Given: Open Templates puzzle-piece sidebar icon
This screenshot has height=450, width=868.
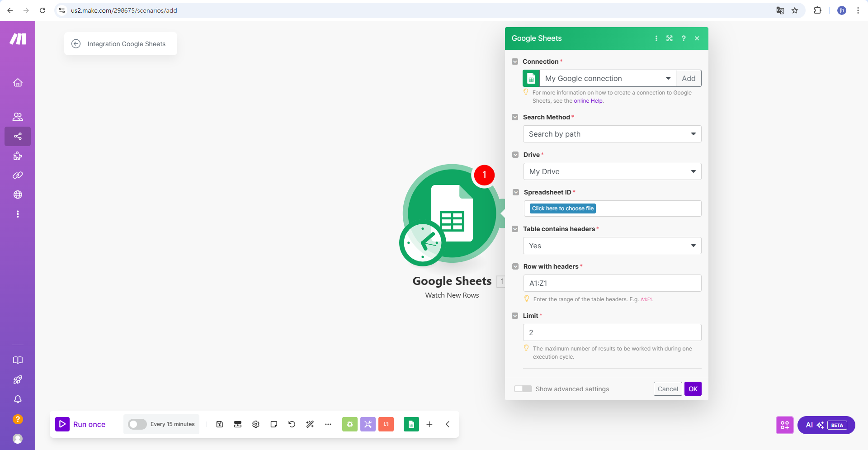Looking at the screenshot, I should (x=18, y=156).
